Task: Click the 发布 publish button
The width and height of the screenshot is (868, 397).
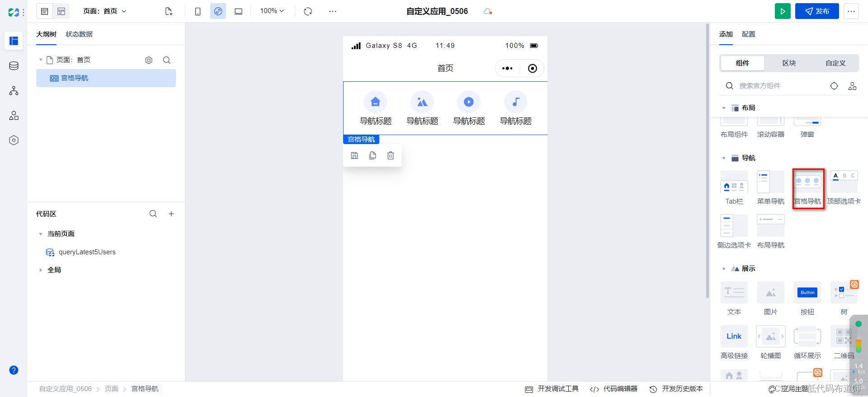Action: coord(817,11)
